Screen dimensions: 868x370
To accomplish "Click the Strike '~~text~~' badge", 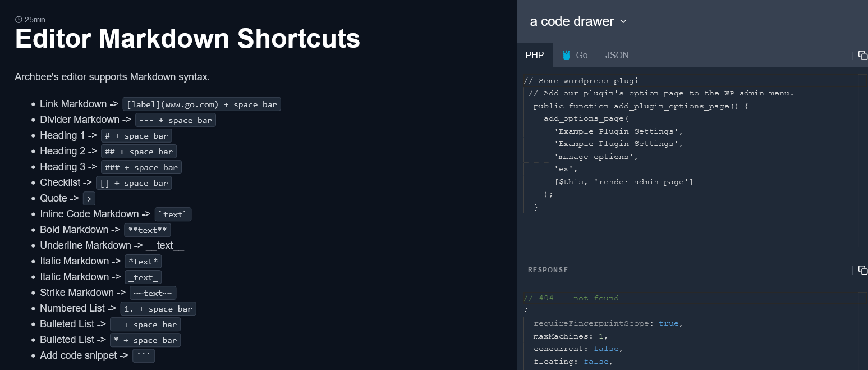I will click(x=153, y=293).
